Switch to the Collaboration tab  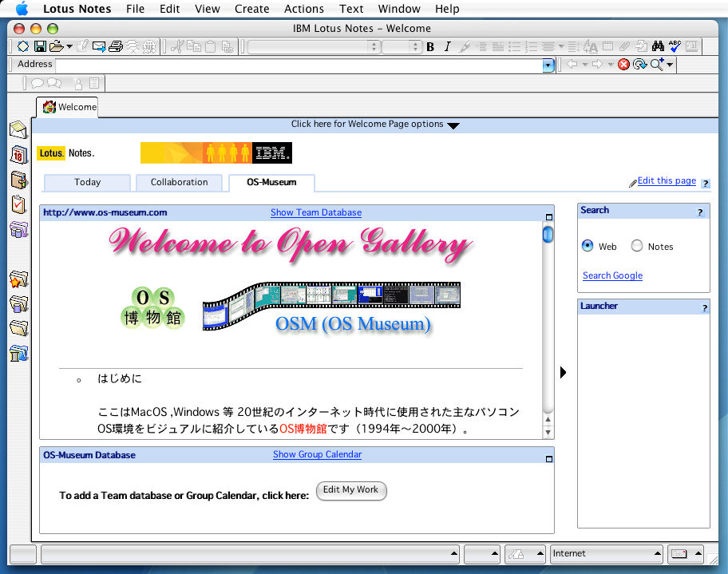pos(179,183)
